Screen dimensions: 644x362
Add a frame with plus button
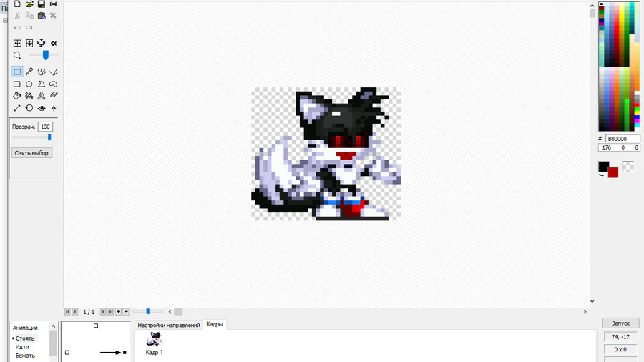pos(118,312)
